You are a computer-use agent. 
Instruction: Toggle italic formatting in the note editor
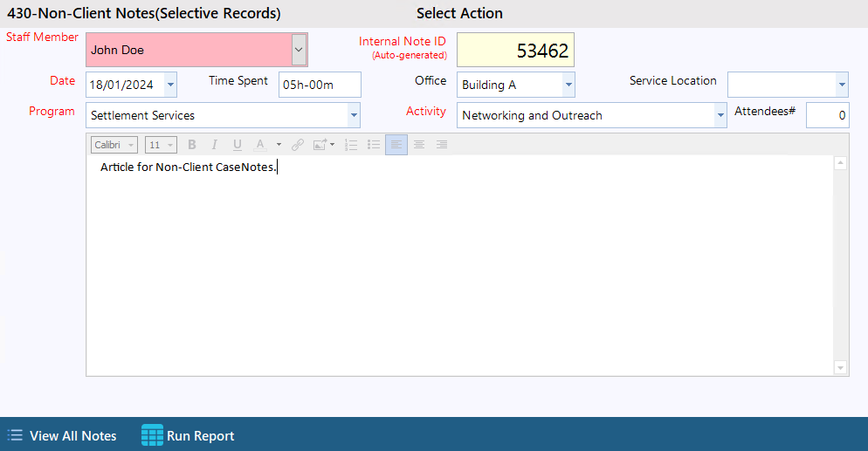click(214, 145)
